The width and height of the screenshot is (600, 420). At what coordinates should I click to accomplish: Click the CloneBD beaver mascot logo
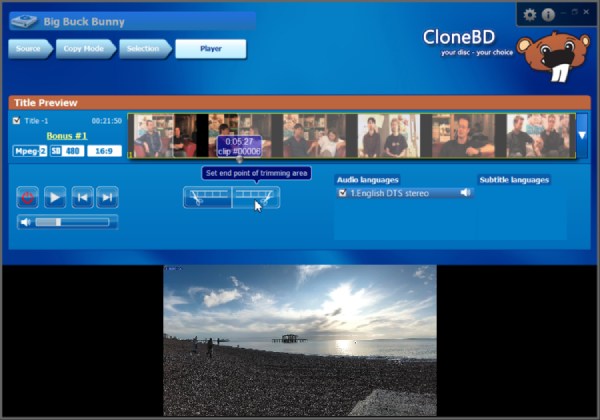(554, 55)
